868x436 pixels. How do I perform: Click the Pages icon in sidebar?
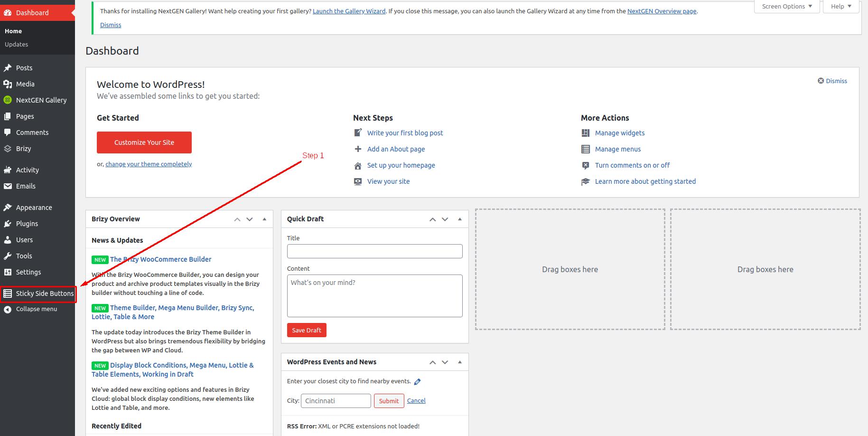[8, 116]
